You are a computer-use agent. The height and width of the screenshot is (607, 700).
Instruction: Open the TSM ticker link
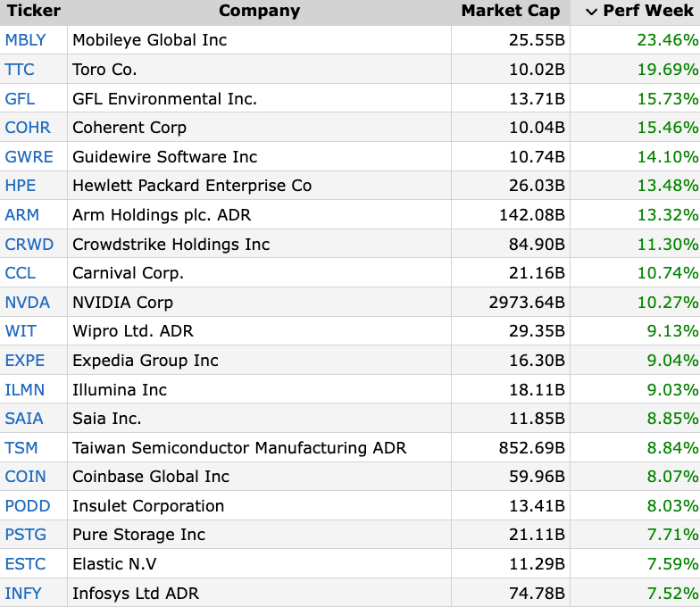tap(21, 448)
